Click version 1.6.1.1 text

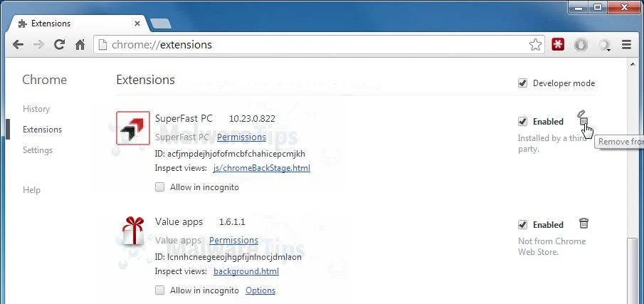point(232,222)
